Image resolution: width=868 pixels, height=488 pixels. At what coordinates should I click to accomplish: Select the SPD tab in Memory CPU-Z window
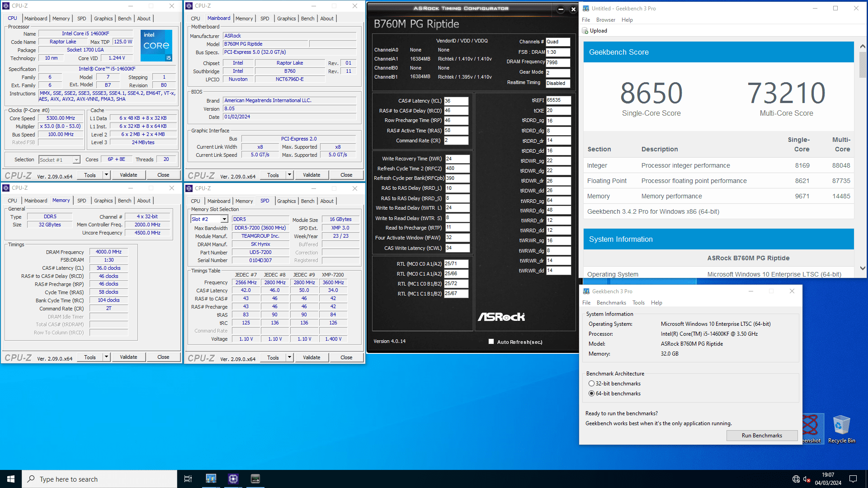[x=81, y=201]
